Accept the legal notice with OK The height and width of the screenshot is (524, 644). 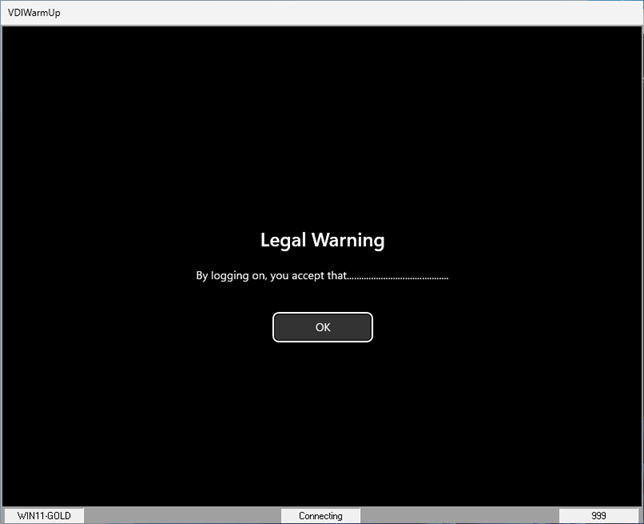pyautogui.click(x=322, y=327)
